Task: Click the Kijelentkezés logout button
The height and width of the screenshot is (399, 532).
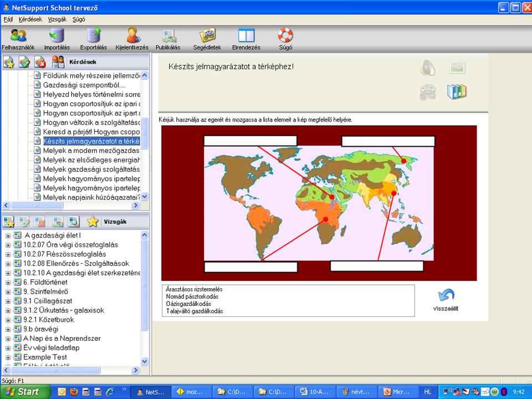Action: (x=132, y=37)
